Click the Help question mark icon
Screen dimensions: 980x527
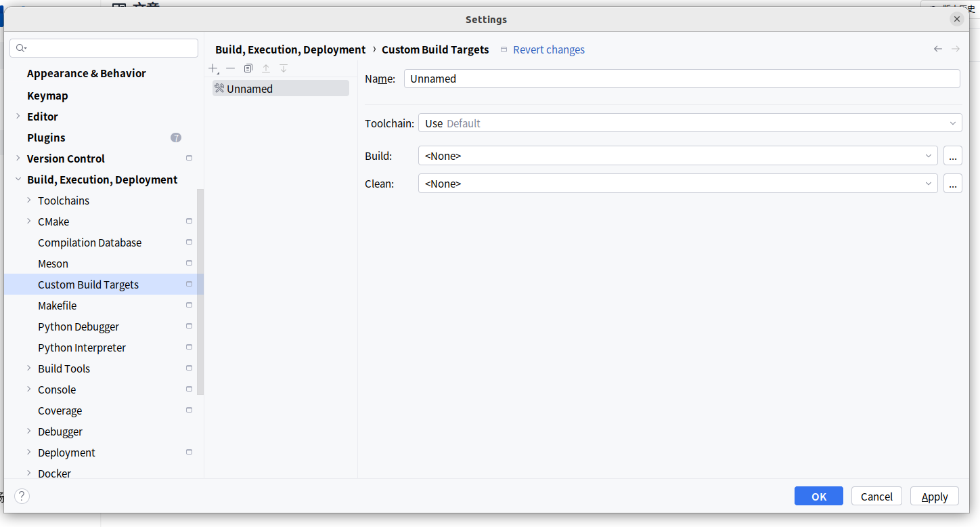click(x=22, y=497)
